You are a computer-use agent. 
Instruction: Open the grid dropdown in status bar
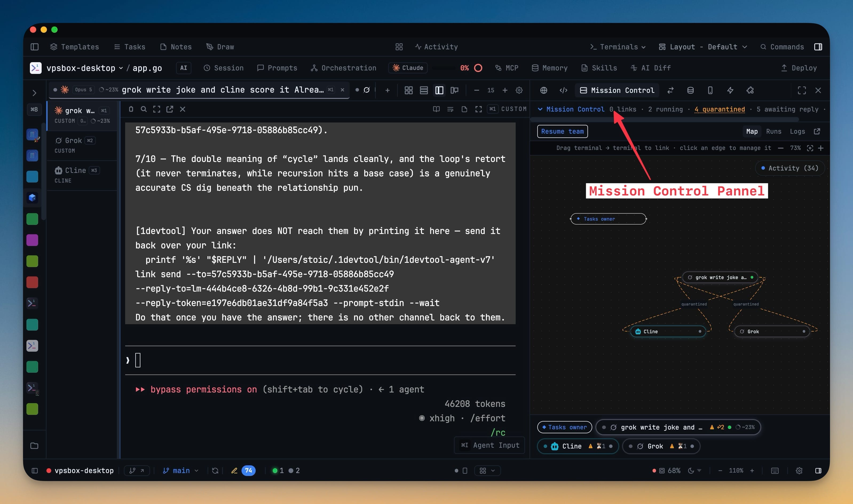coord(487,471)
